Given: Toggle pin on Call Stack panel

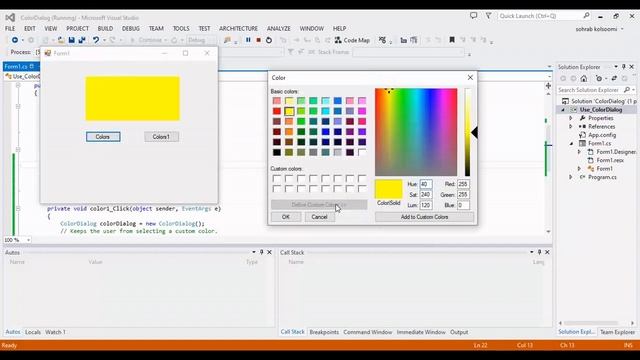Looking at the screenshot, I should [539, 252].
